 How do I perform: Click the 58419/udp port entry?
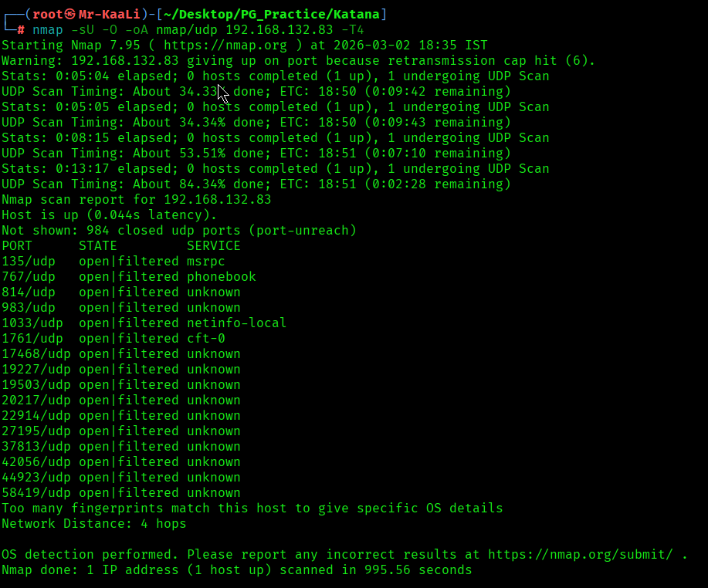[x=36, y=493]
